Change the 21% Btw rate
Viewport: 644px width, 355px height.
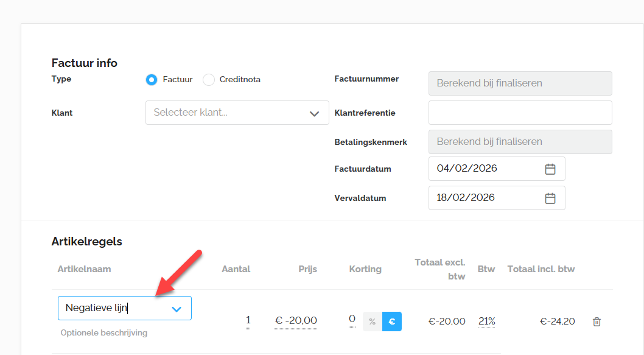pos(486,322)
